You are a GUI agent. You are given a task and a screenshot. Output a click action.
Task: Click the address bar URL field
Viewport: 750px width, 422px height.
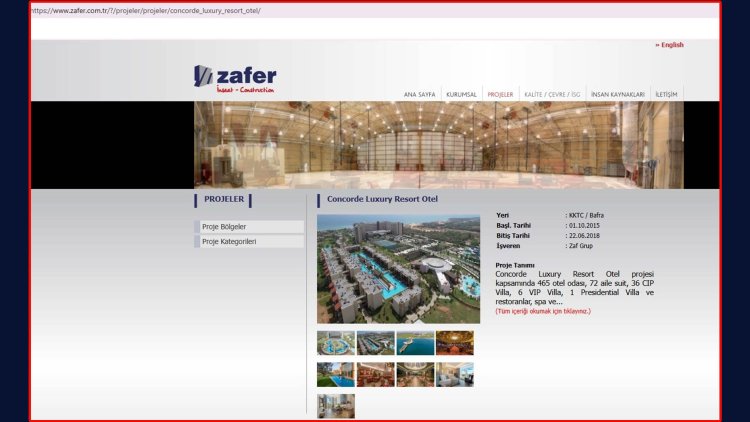point(375,11)
